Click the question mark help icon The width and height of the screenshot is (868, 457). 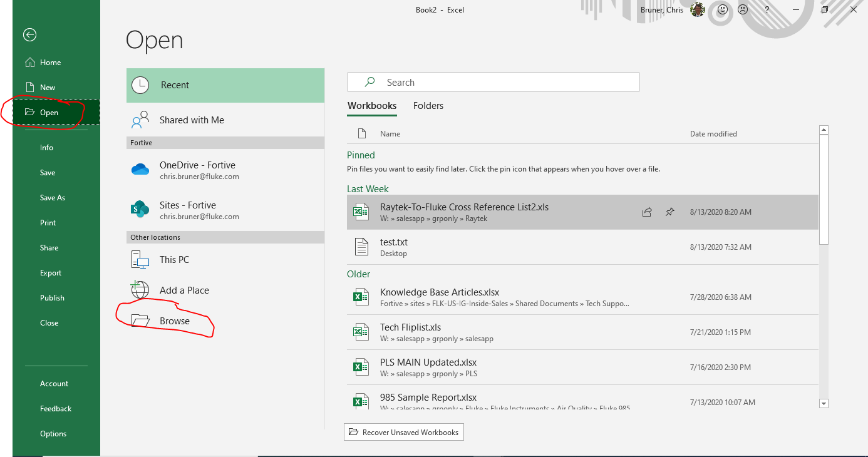coord(767,10)
